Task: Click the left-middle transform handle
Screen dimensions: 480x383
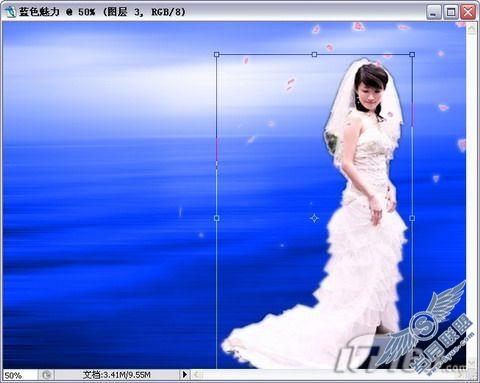Action: click(217, 218)
